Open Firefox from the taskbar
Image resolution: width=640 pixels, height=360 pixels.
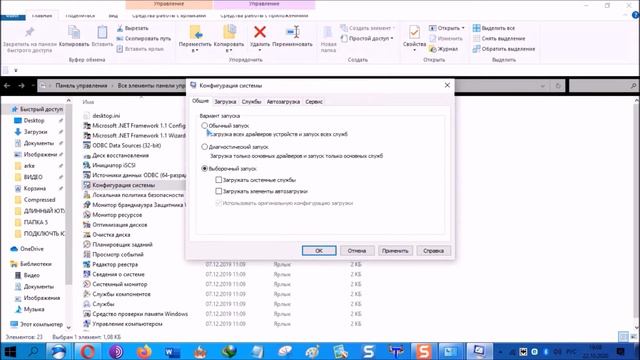pos(144,351)
